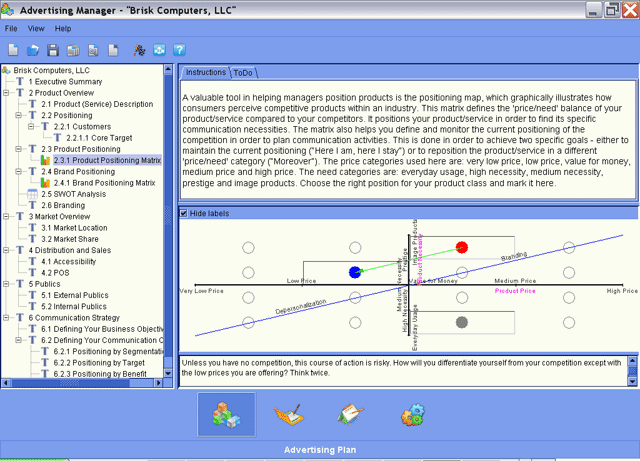The width and height of the screenshot is (640, 461).
Task: Click table icon next to 2.5 SWOT Analysis
Action: 32,194
